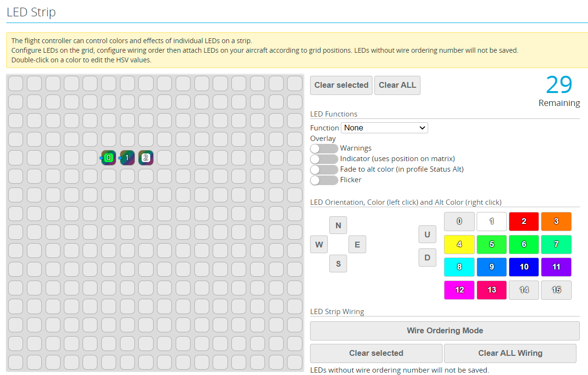
Task: Open the LED Function dropdown
Action: [384, 128]
